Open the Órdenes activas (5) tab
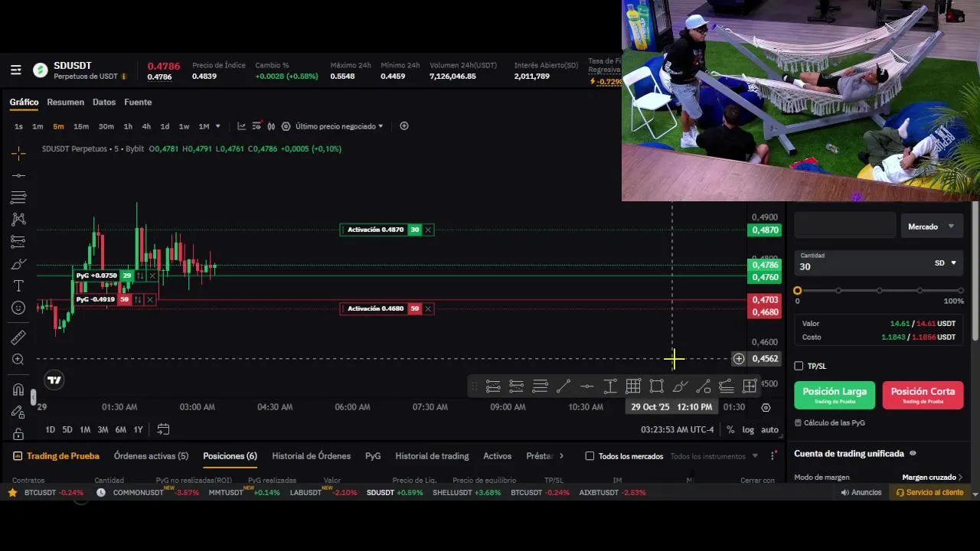Screen dimensions: 980x551 coord(151,456)
